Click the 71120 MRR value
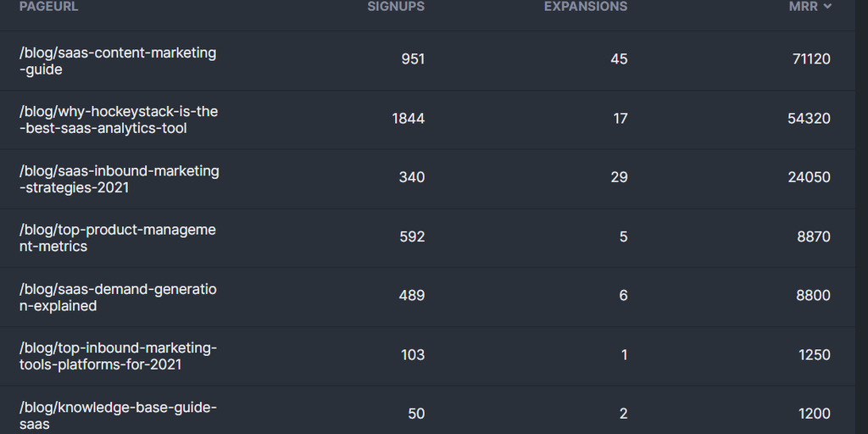This screenshot has height=434, width=868. tap(809, 59)
